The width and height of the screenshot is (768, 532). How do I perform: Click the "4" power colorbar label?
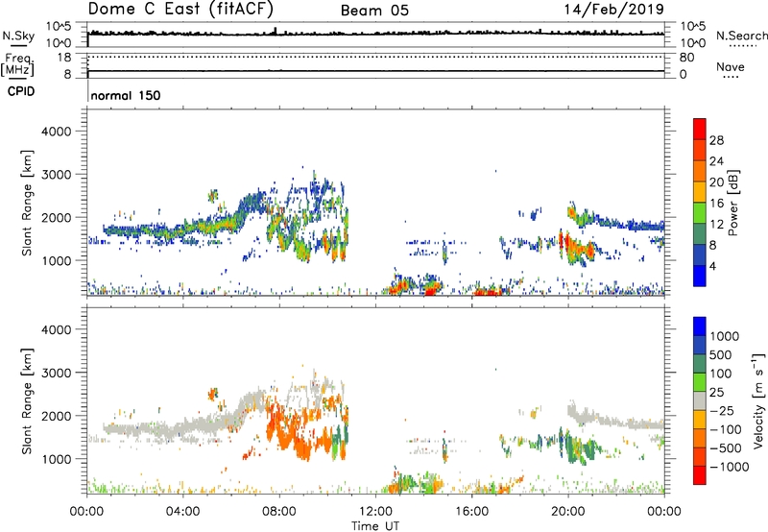pyautogui.click(x=713, y=266)
